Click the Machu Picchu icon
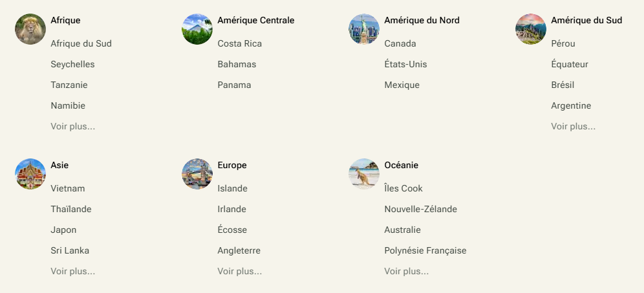 (x=531, y=29)
